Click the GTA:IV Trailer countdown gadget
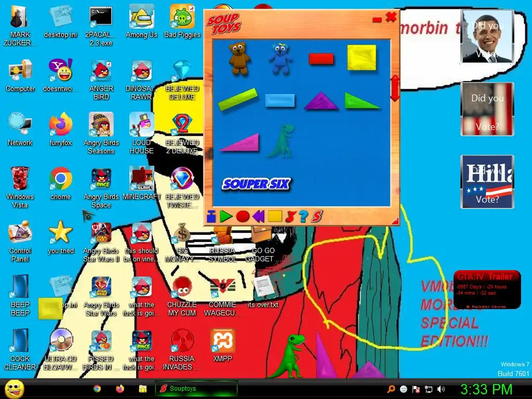The width and height of the screenshot is (532, 399). tap(487, 289)
